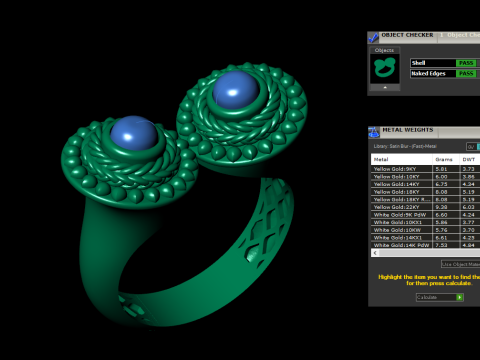The height and width of the screenshot is (360, 480).
Task: Select the Yellow Gold:22KY row
Action: (x=426, y=207)
